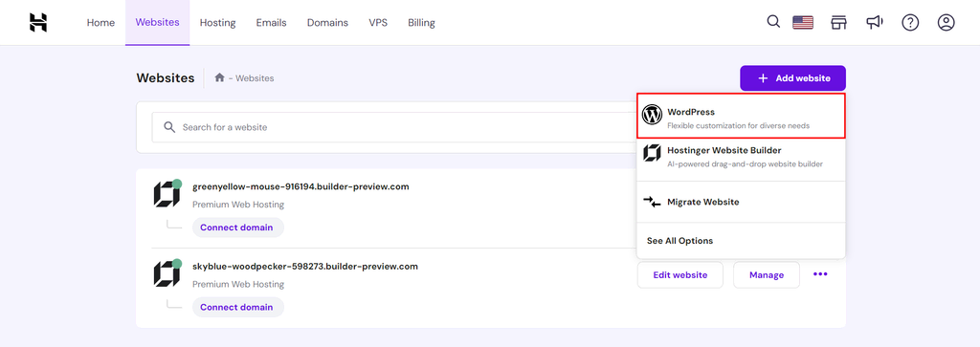Click the Hostinger logo in the header

(38, 23)
